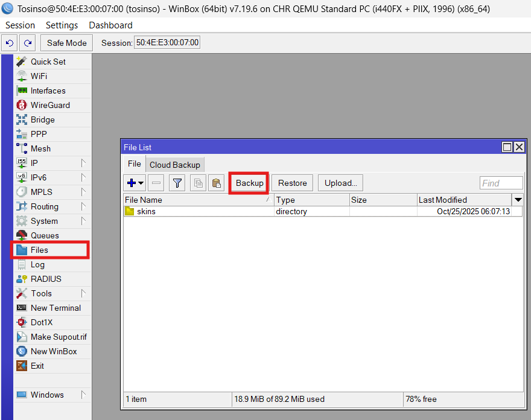Toggle Safe Mode on
This screenshot has height=420, width=531.
[x=67, y=43]
